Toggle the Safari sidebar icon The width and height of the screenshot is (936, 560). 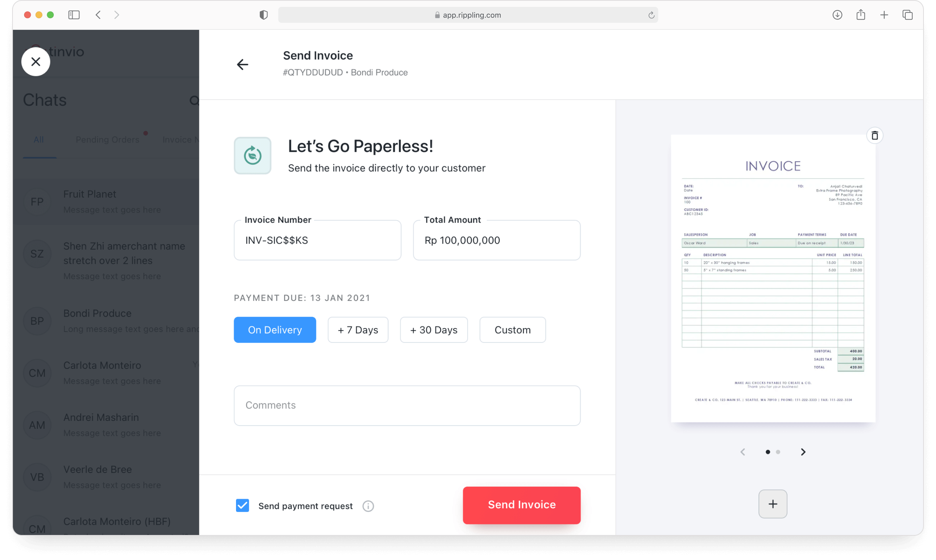point(74,15)
